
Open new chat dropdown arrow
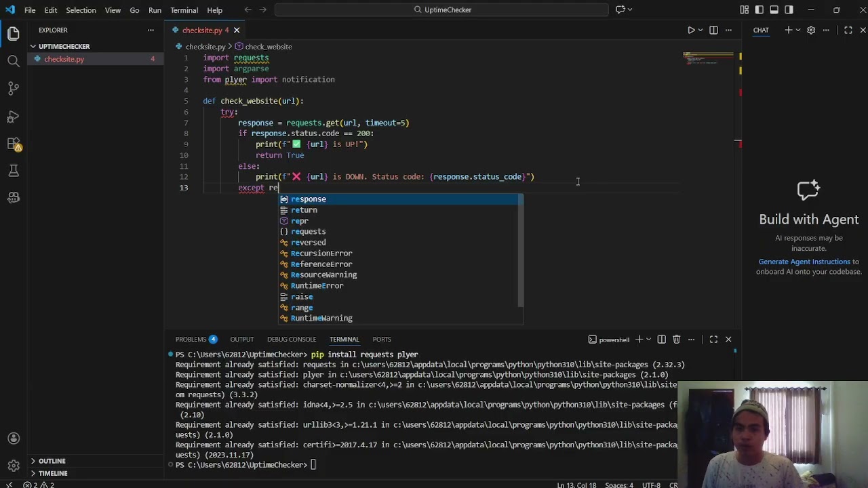click(x=797, y=30)
